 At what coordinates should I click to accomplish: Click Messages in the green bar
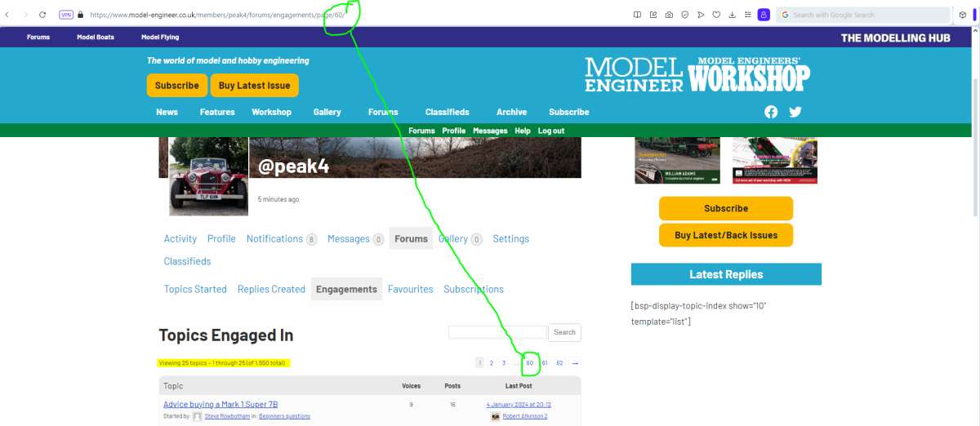pyautogui.click(x=490, y=131)
